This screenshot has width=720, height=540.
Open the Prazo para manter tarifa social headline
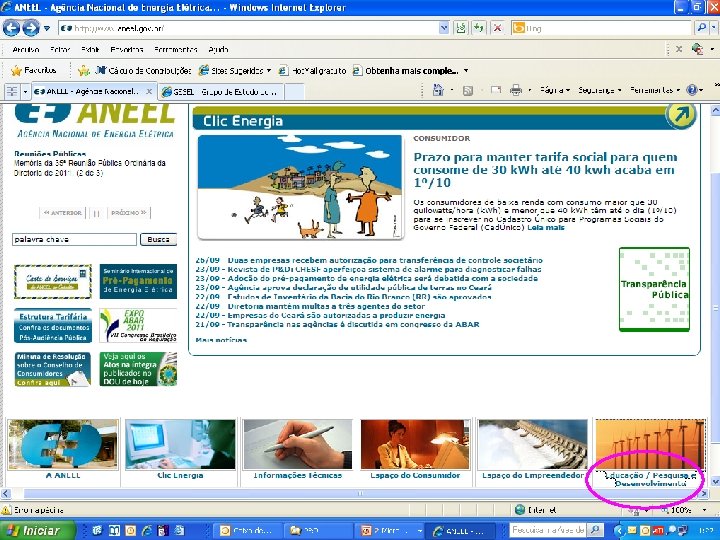coord(545,170)
